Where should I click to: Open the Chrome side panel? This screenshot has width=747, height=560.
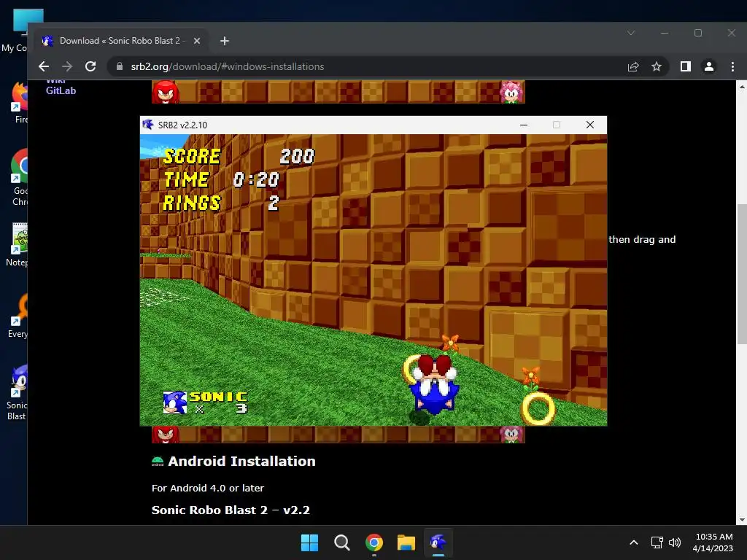pyautogui.click(x=686, y=66)
